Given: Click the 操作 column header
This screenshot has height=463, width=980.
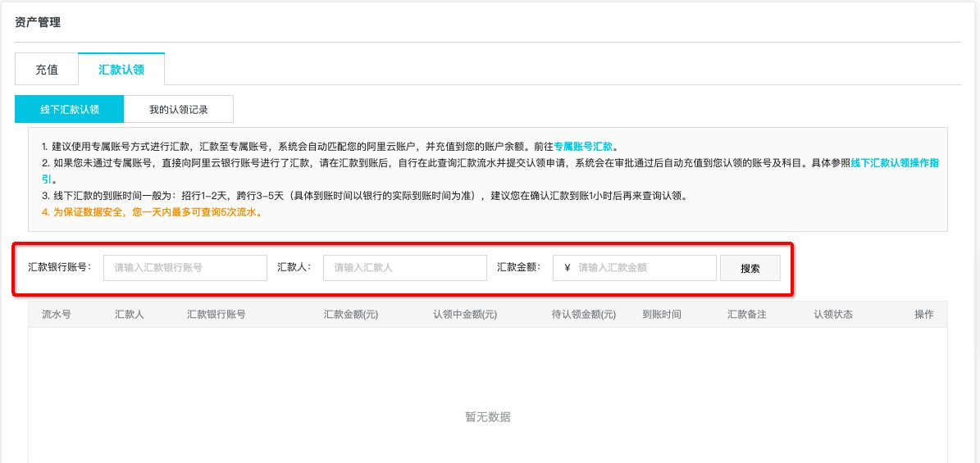Looking at the screenshot, I should (923, 315).
